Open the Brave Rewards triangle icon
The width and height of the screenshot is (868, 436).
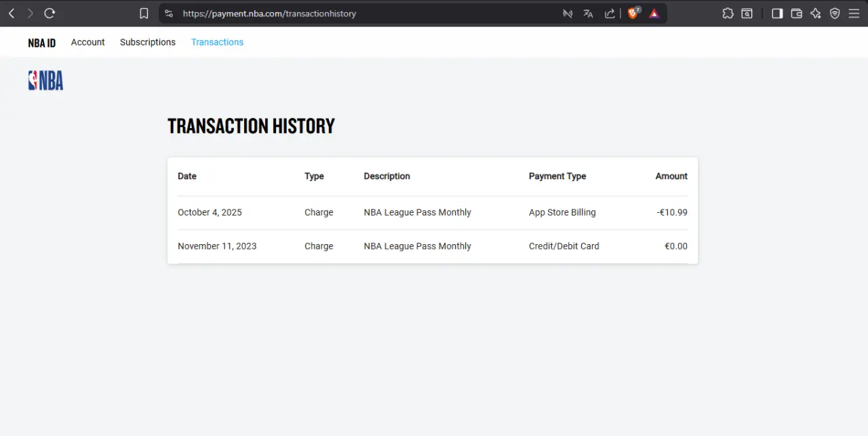[x=654, y=14]
